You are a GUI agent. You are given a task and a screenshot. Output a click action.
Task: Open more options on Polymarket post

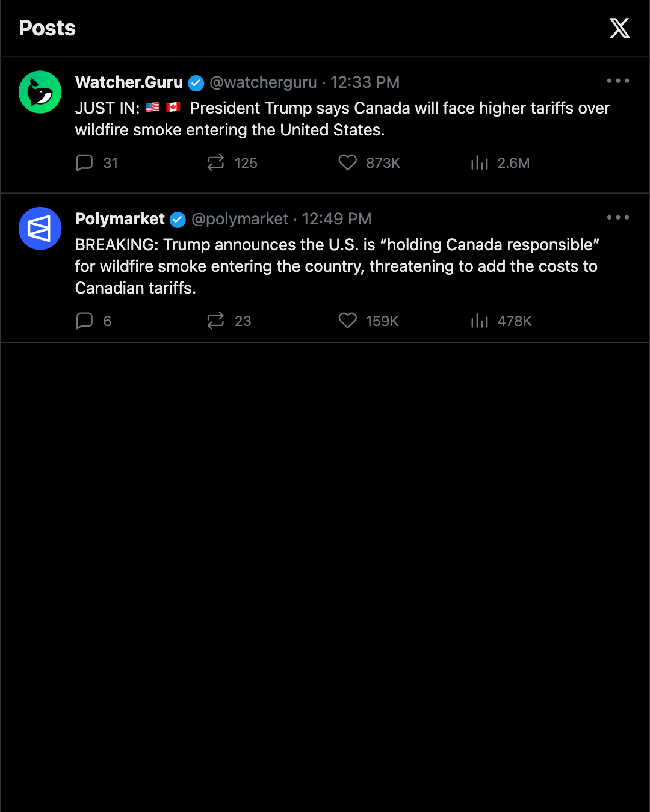click(x=618, y=217)
